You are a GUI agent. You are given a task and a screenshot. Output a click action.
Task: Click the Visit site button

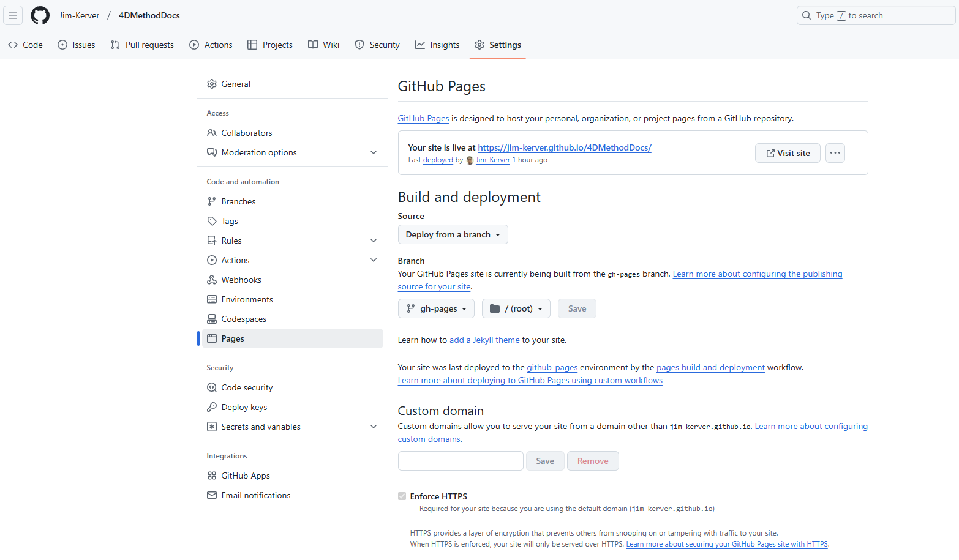(x=787, y=153)
